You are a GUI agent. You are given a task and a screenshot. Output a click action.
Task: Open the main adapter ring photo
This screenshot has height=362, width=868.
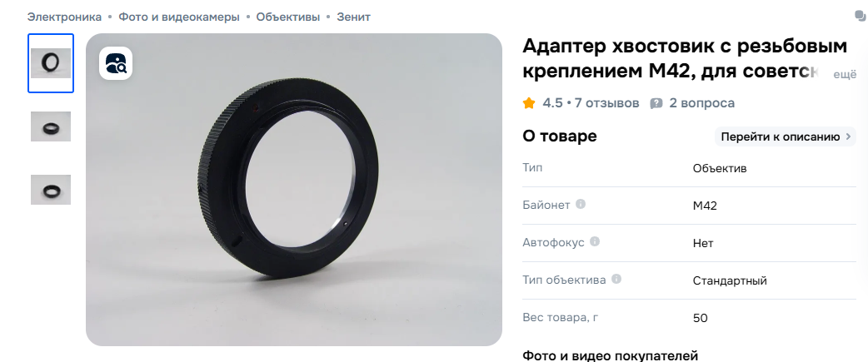coord(294,190)
